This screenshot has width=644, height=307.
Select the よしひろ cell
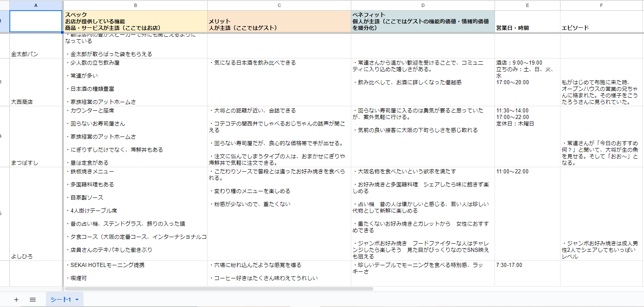[x=36, y=214]
